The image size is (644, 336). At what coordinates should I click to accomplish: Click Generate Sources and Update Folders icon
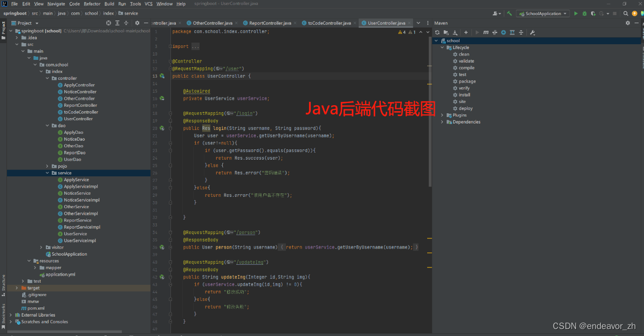446,32
